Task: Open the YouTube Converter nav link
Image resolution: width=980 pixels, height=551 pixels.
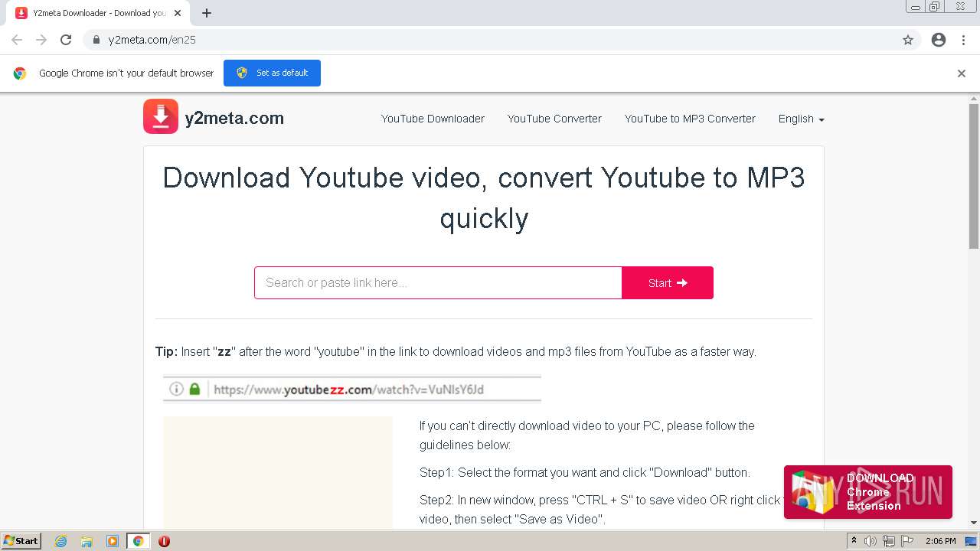Action: [x=554, y=119]
